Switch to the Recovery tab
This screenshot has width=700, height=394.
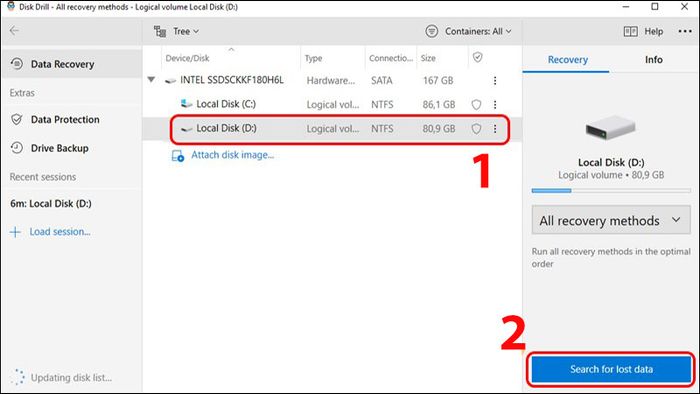[567, 60]
